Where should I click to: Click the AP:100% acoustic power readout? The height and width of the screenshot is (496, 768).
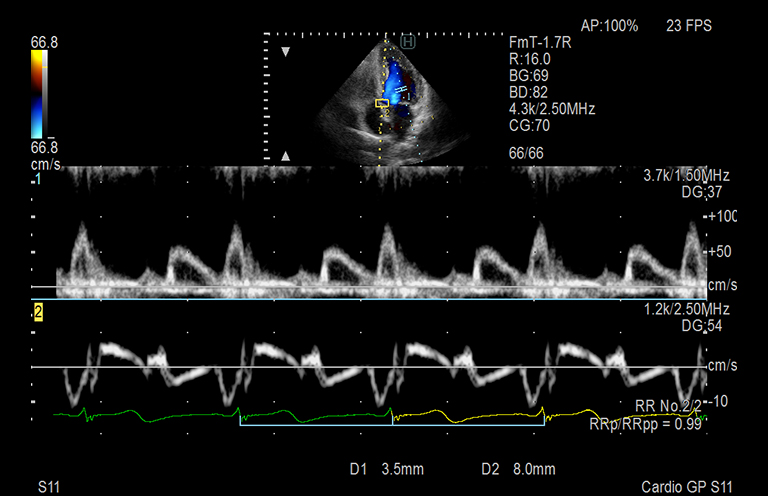pyautogui.click(x=609, y=26)
